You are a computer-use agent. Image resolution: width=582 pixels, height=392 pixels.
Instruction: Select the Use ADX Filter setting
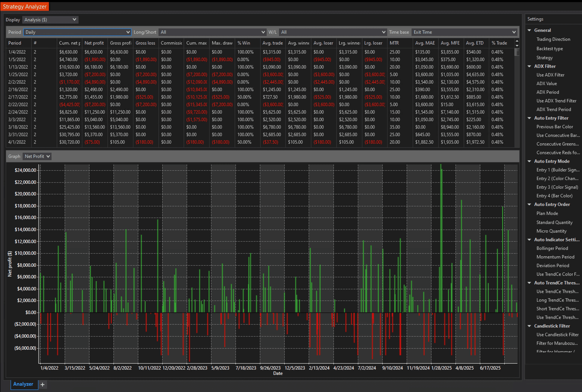550,75
